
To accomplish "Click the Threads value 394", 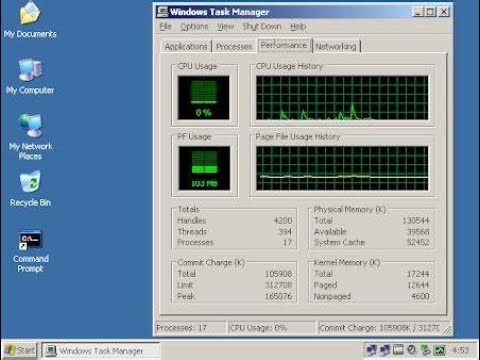I will [285, 231].
